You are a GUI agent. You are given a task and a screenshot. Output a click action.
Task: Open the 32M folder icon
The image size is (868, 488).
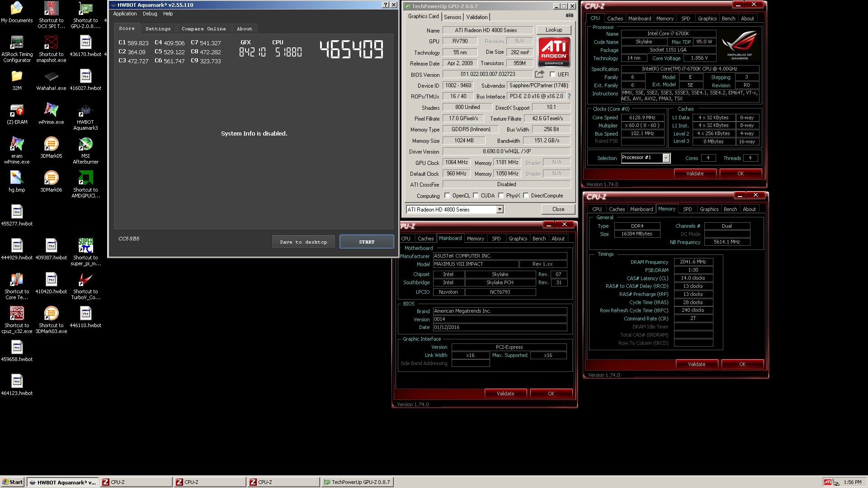17,80
